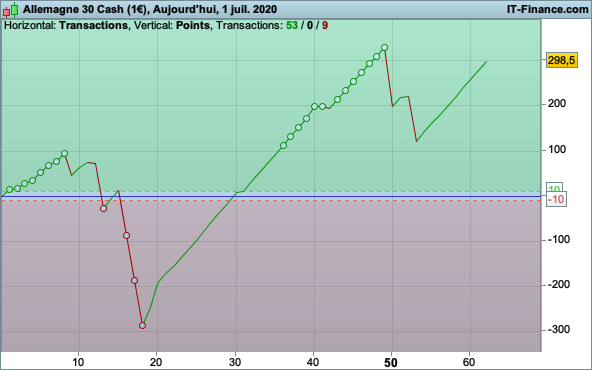Image resolution: width=592 pixels, height=370 pixels.
Task: Click the green winning transactions count 53
Action: click(292, 25)
